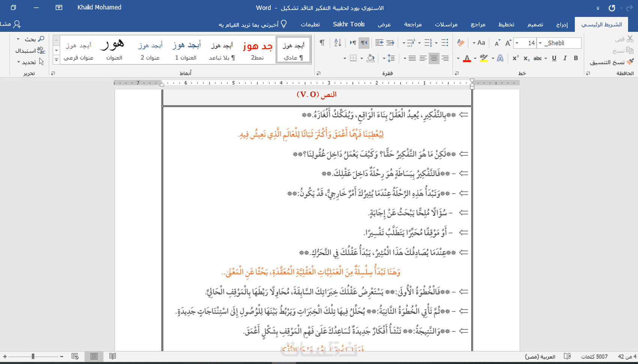Click the Increase Indent icon
Viewport: 638px width, 364px height.
tap(379, 43)
